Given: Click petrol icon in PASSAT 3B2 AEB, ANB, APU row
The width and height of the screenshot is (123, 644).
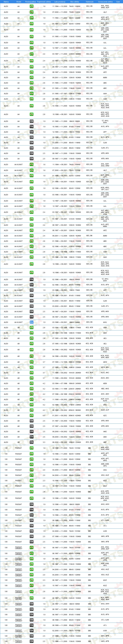Looking at the screenshot, I should click(31, 465).
